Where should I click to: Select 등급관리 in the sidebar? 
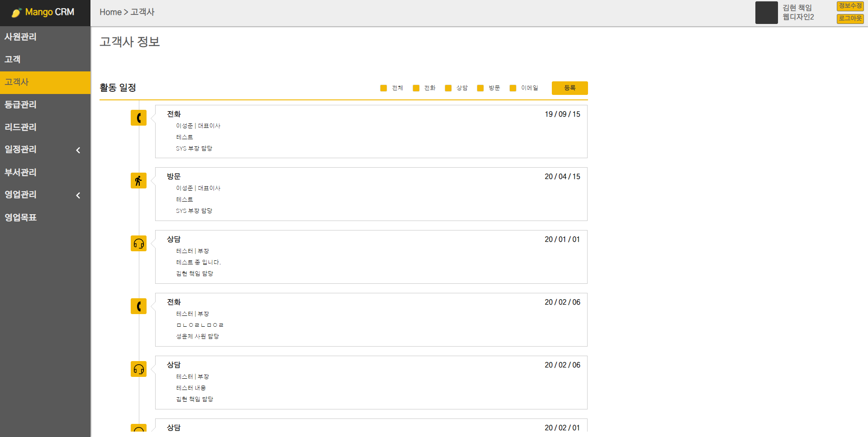pos(20,104)
